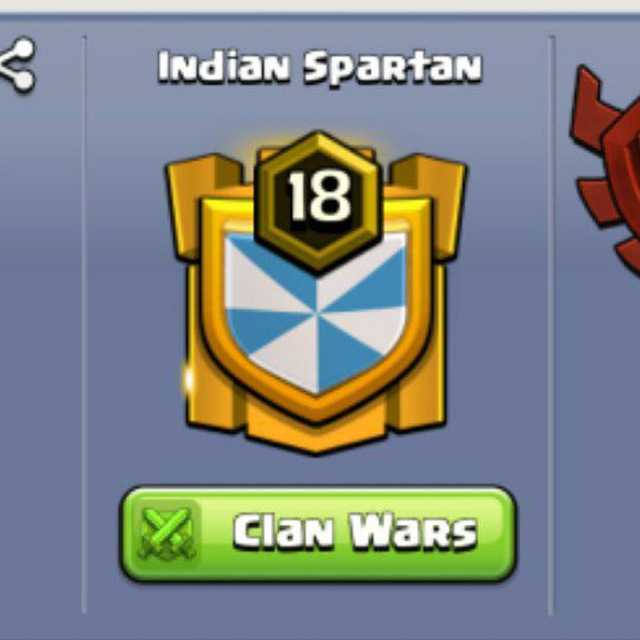
Task: Open the Clan Wars green button
Action: [x=318, y=533]
